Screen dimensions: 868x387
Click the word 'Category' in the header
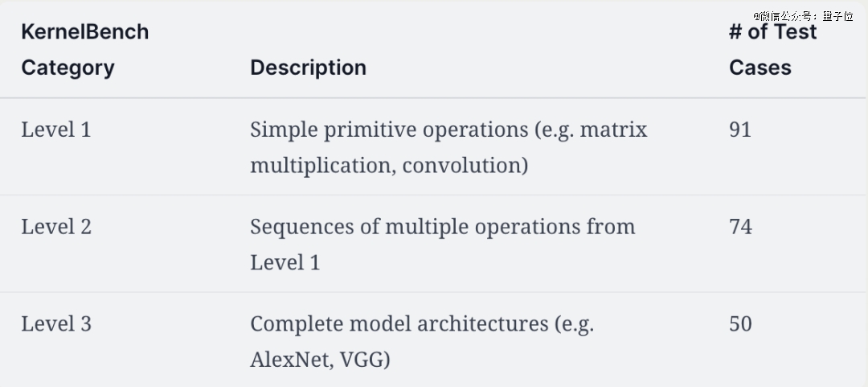tap(68, 68)
